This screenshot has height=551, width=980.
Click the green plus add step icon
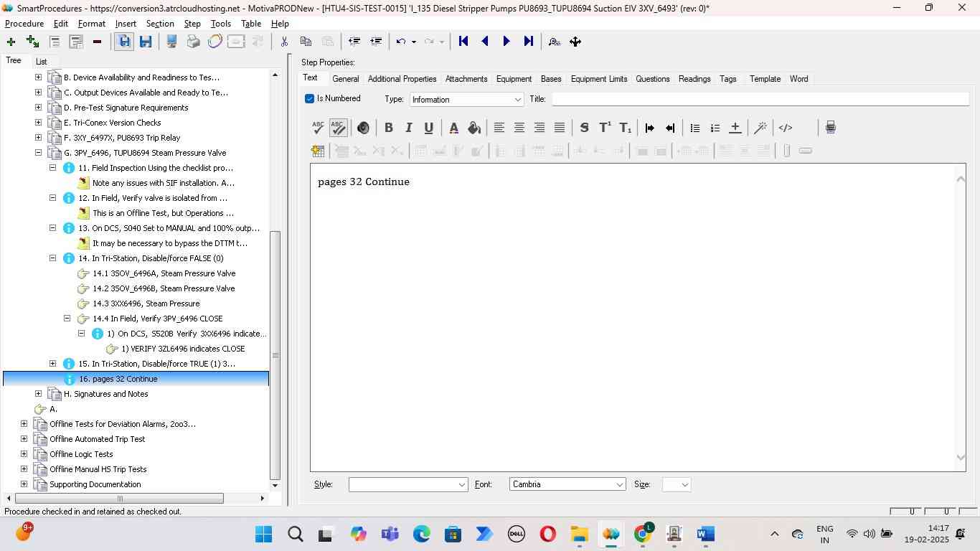11,42
